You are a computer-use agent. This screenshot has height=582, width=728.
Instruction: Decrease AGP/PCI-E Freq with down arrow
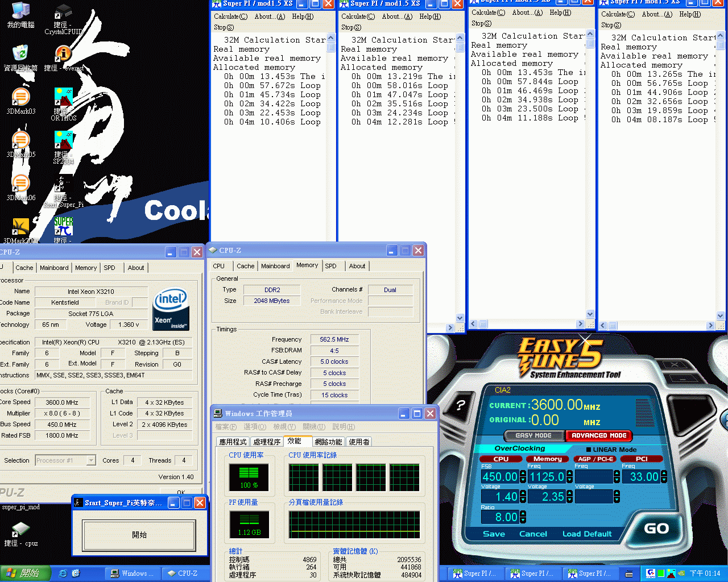click(x=617, y=480)
